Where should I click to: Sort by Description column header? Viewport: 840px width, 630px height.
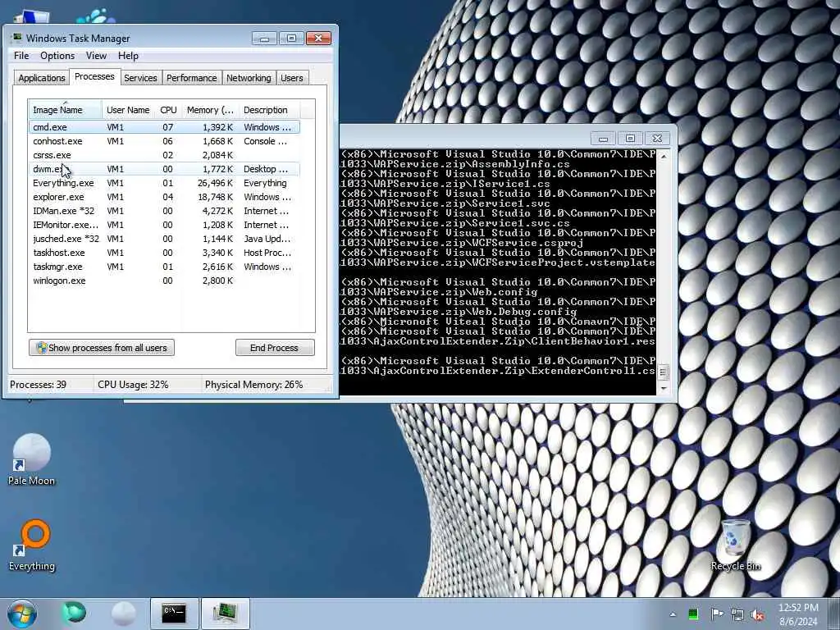point(269,110)
